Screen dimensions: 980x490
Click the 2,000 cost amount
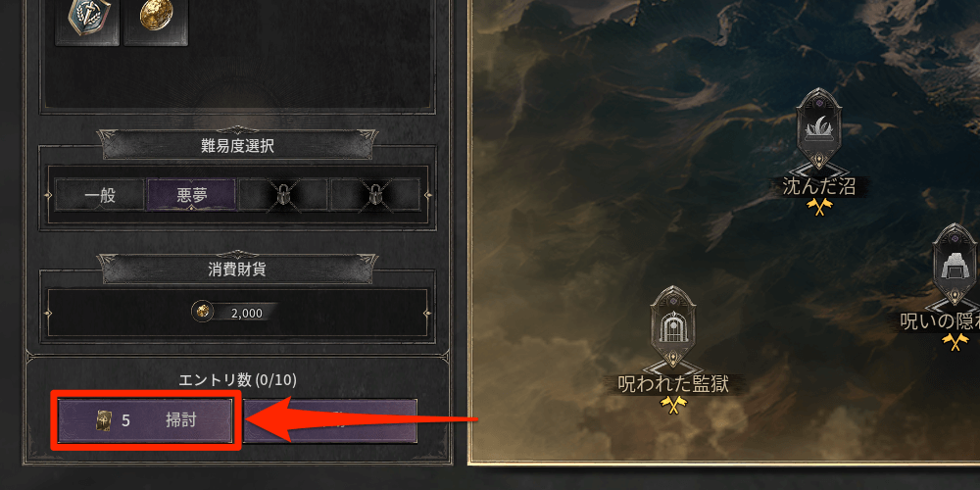[247, 314]
